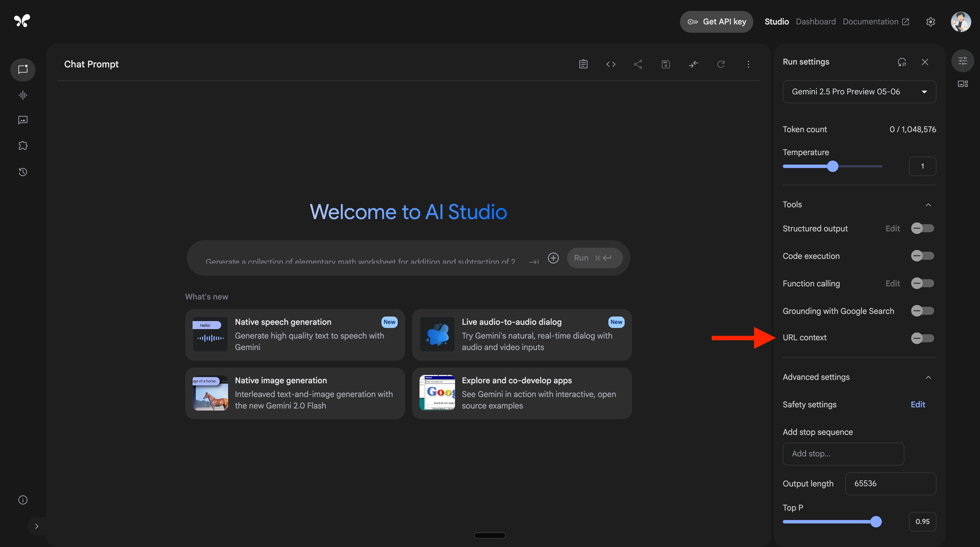Open the Stream audio waveform sidebar icon
980x547 pixels.
23,95
